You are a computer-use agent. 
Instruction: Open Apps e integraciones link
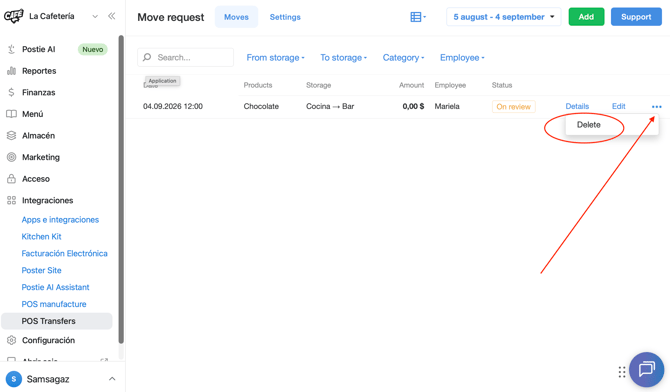point(60,220)
